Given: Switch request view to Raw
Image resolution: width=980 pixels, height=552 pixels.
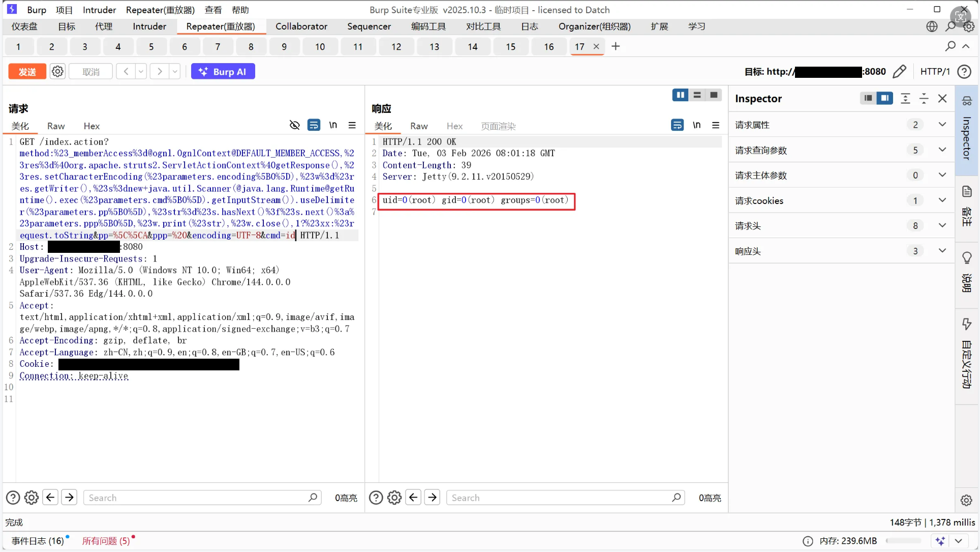Looking at the screenshot, I should point(56,126).
